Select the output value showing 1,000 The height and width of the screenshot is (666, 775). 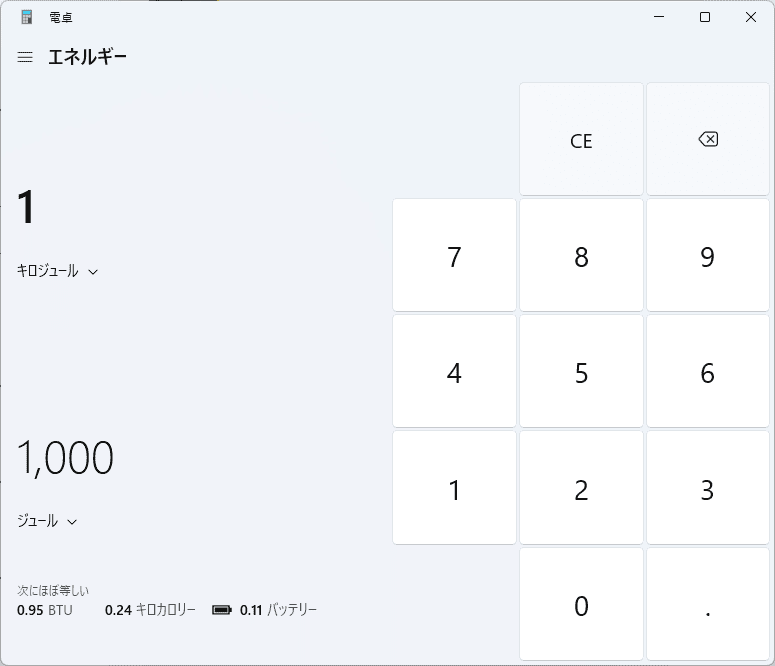click(65, 458)
